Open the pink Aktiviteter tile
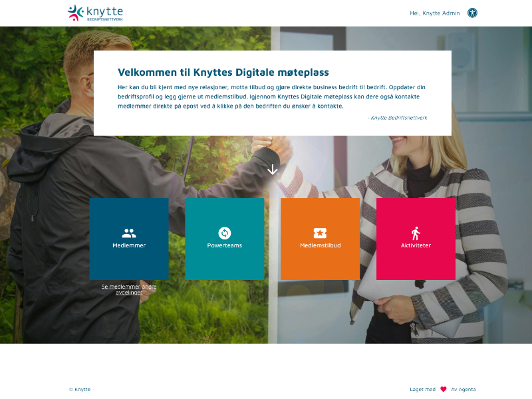The width and height of the screenshot is (532, 399). click(416, 239)
